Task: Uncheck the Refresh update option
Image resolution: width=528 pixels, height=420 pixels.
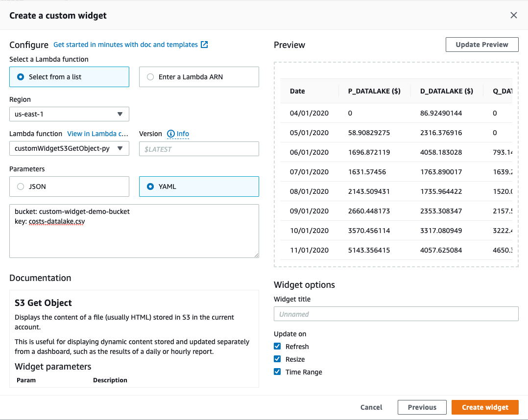Action: point(278,346)
